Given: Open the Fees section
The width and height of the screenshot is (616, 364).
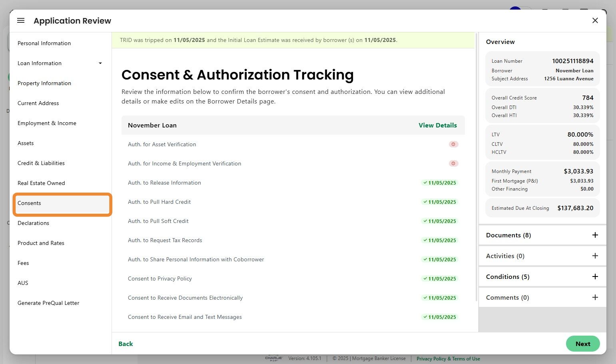Looking at the screenshot, I should click(x=23, y=263).
